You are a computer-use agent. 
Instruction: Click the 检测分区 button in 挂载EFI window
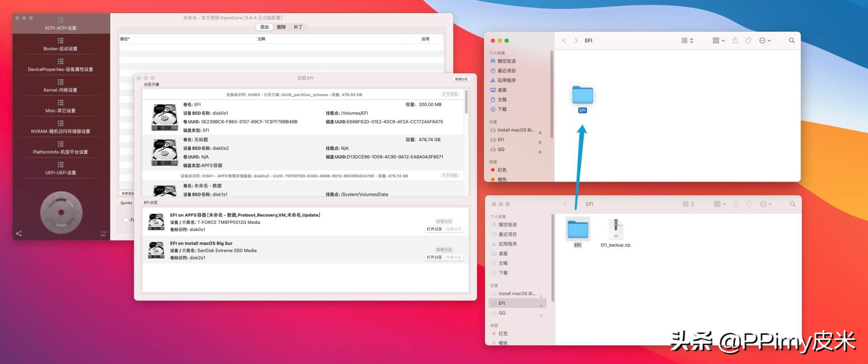tap(462, 79)
